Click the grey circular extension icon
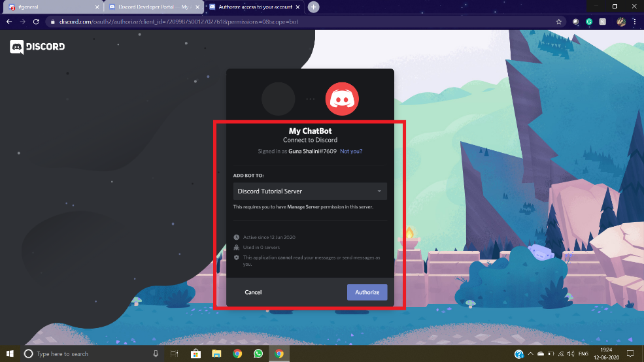 [x=576, y=22]
